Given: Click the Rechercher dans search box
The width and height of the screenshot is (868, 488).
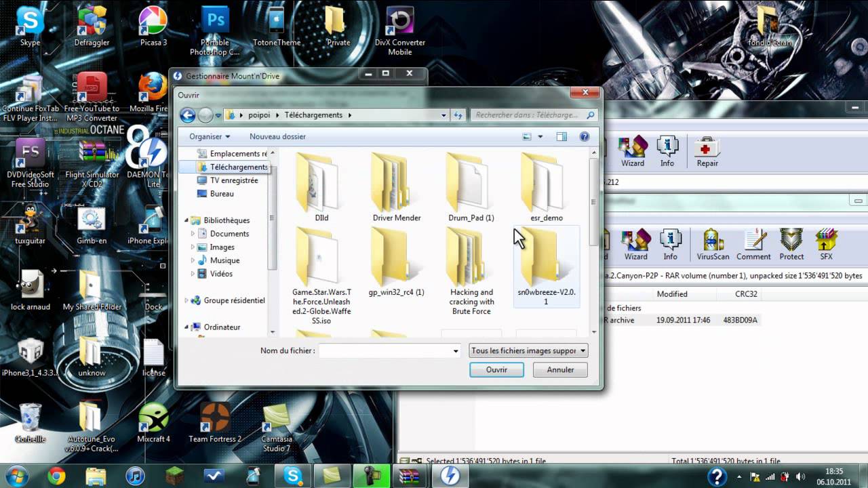Looking at the screenshot, I should coord(534,115).
